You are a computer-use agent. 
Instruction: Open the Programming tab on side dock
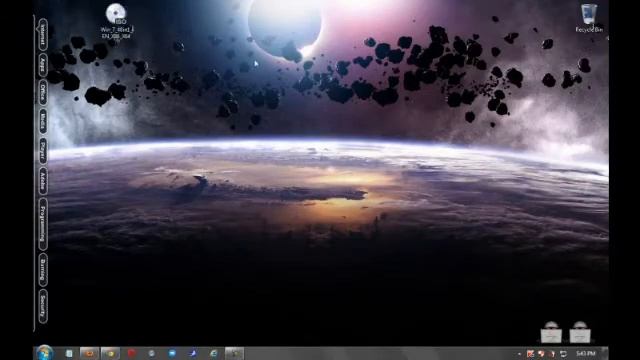point(42,224)
